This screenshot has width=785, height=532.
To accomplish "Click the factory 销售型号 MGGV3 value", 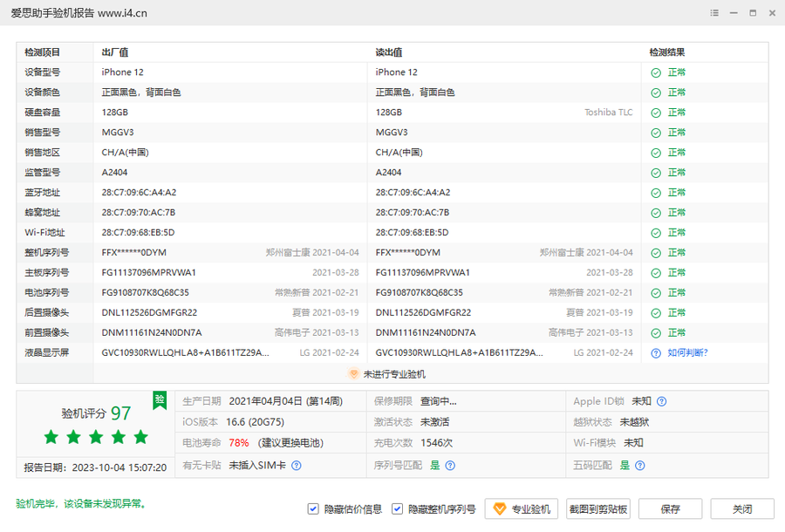I will [118, 133].
